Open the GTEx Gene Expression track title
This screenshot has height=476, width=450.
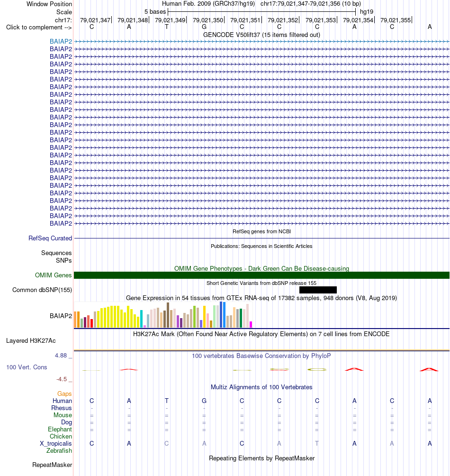pos(261,298)
